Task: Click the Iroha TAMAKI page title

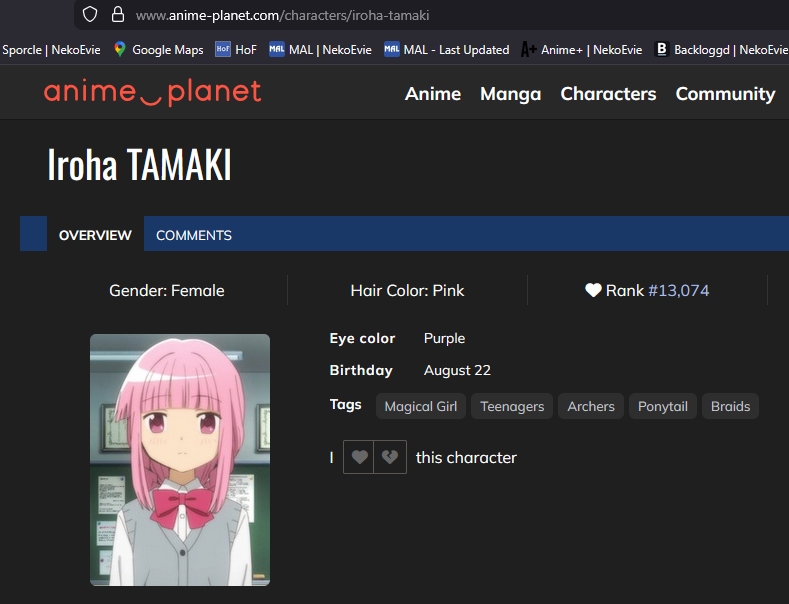Action: click(x=139, y=165)
